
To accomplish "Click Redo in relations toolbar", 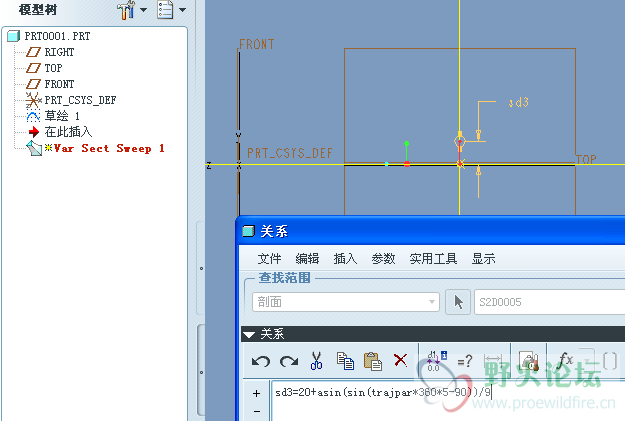I will coord(289,362).
